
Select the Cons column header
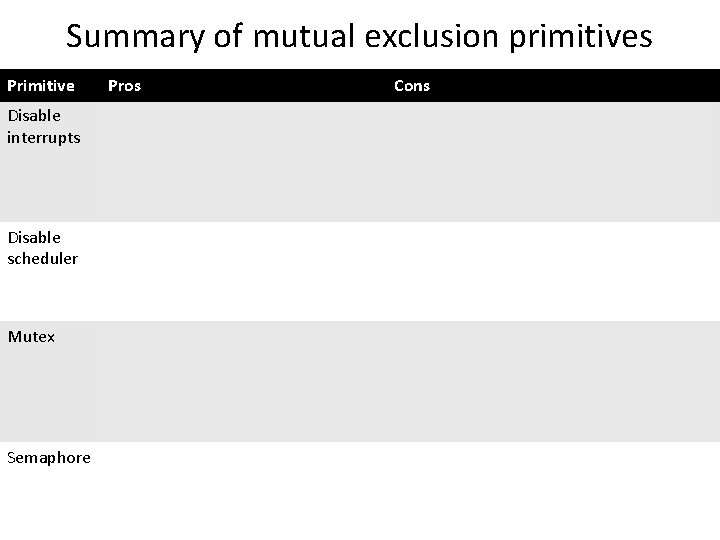tap(412, 86)
